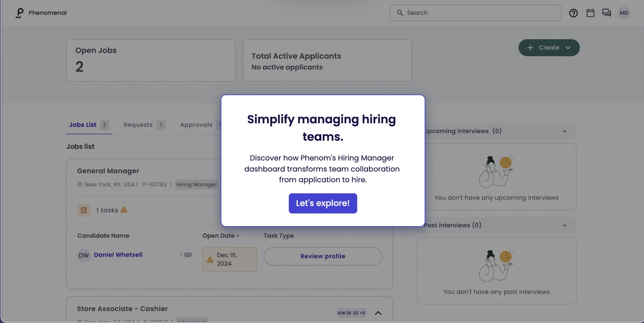The height and width of the screenshot is (323, 644).
Task: Click "You don't have any past interviews" text
Action: tap(496, 292)
